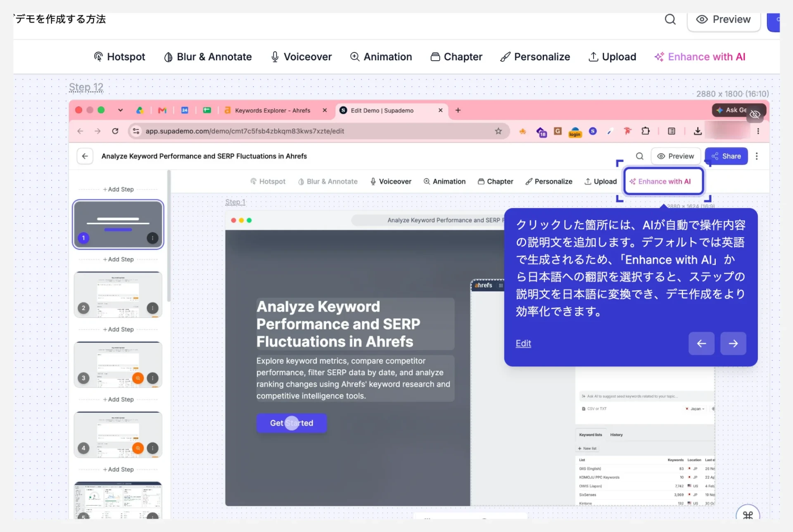Click the app.supademo.com address bar

click(x=318, y=131)
